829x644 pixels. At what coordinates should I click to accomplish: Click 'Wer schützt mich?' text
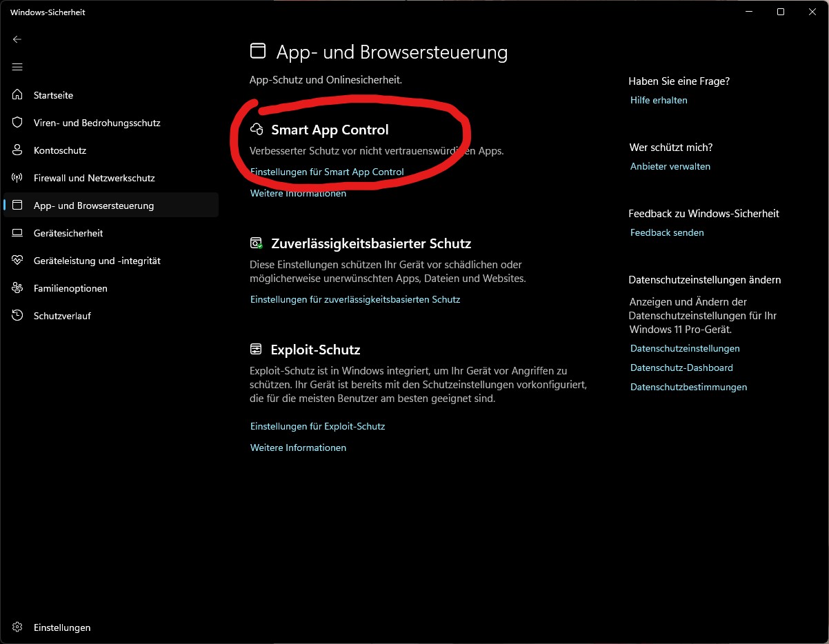tap(671, 147)
